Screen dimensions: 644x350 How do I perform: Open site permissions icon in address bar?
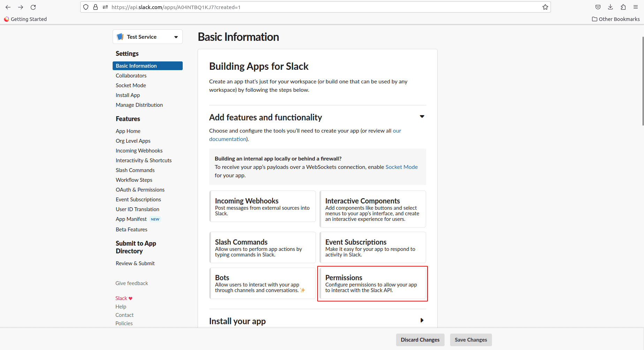point(105,7)
